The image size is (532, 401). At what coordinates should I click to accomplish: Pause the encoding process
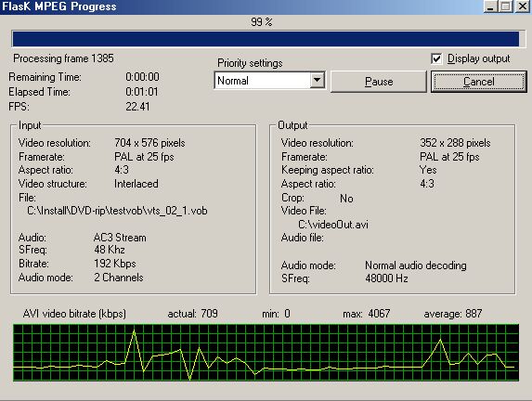point(378,82)
